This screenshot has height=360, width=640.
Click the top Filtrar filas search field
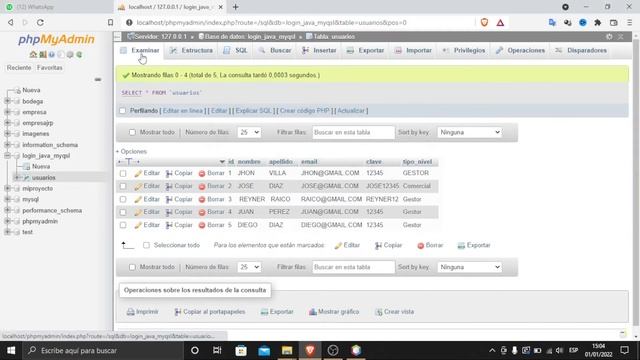[353, 132]
